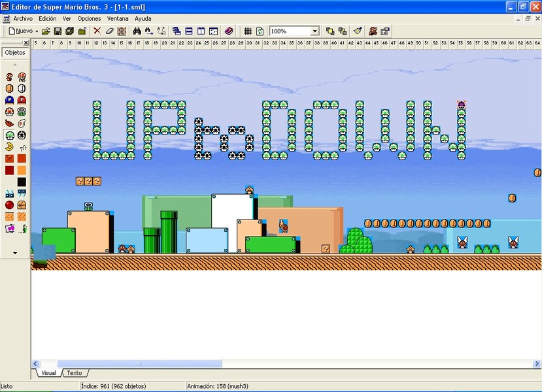Click the Save floppy disk icon
The height and width of the screenshot is (392, 542).
coord(58,31)
